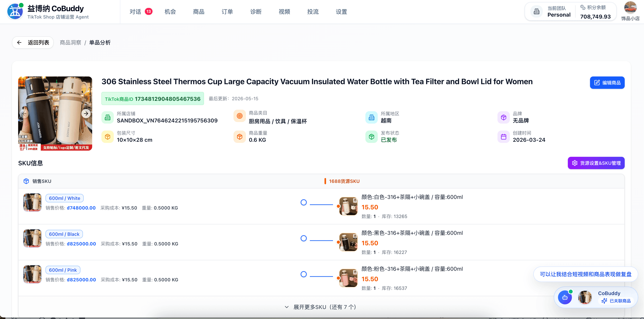The height and width of the screenshot is (319, 644).
Task: Click the 商品类目 target icon
Action: pyautogui.click(x=239, y=116)
